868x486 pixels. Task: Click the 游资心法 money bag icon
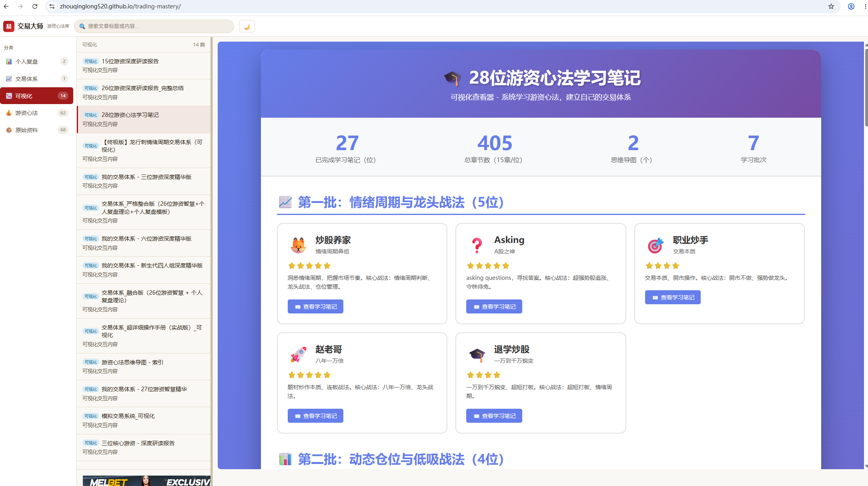pos(9,113)
